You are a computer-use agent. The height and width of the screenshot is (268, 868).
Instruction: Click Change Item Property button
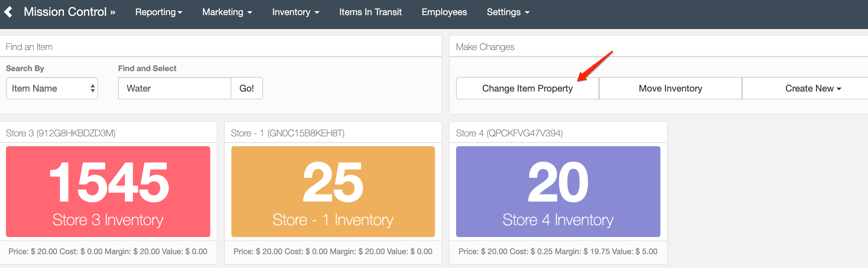527,88
